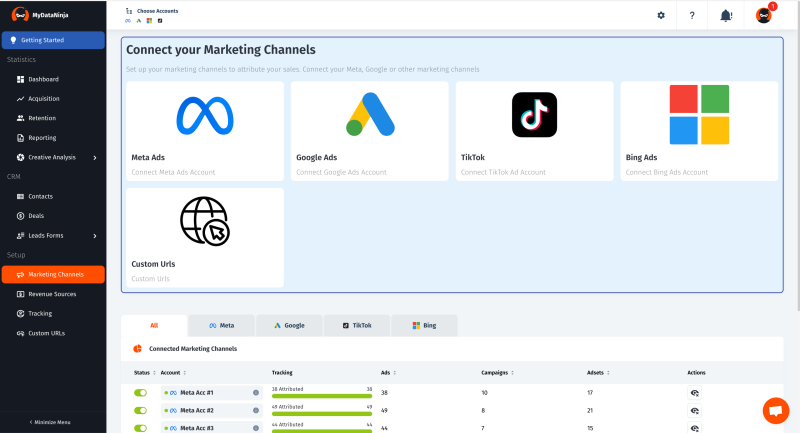The width and height of the screenshot is (800, 433).
Task: Click the Deals dollar icon
Action: [x=20, y=216]
